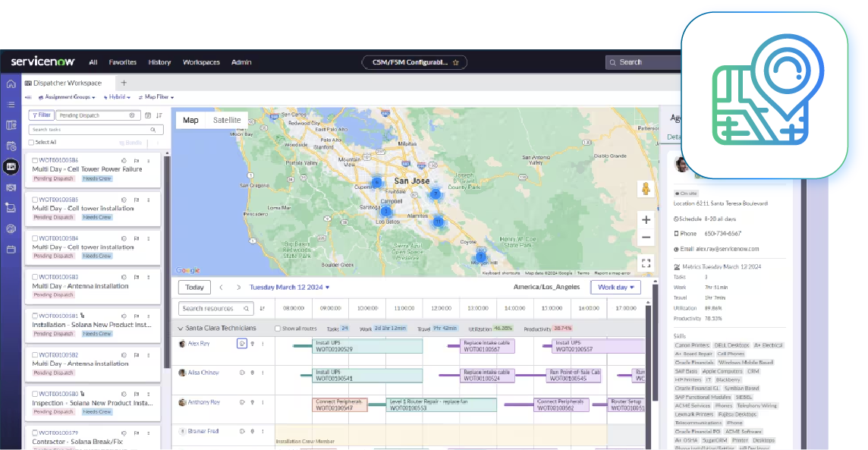
Task: Add a new workspace tab with plus
Action: [124, 83]
